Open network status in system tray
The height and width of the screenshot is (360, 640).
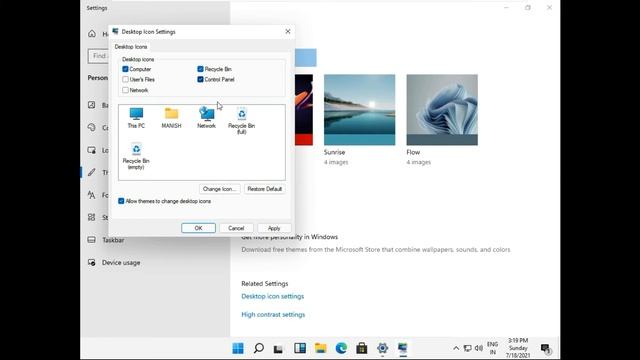(468, 348)
